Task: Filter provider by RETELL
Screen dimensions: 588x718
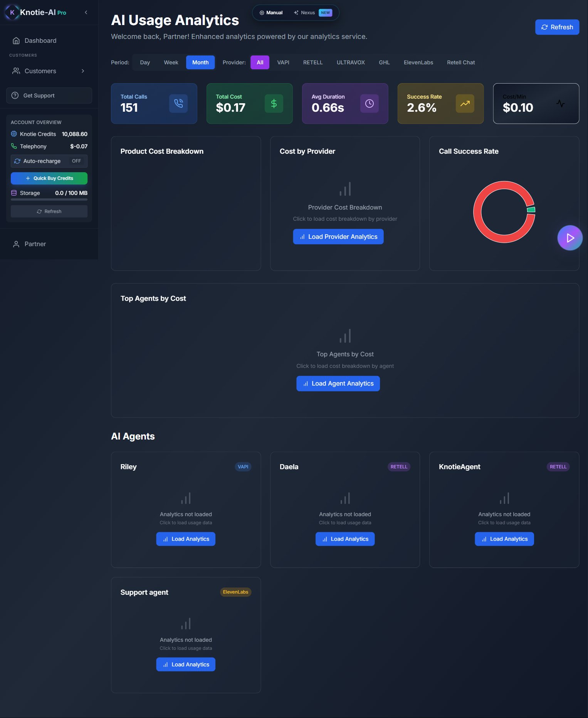Action: click(x=313, y=62)
